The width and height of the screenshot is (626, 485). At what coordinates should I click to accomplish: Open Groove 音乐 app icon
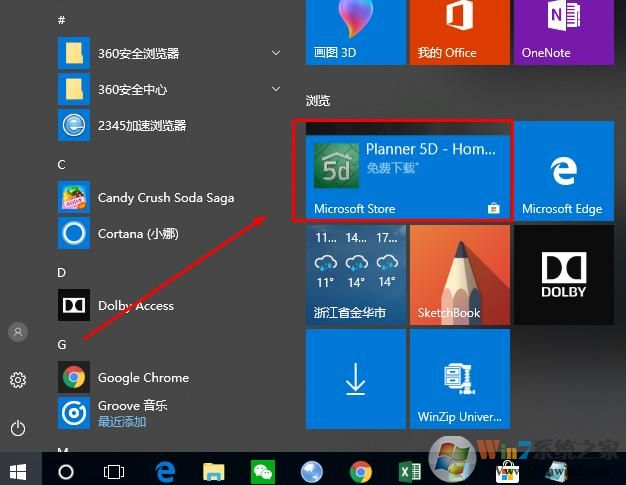(x=74, y=413)
